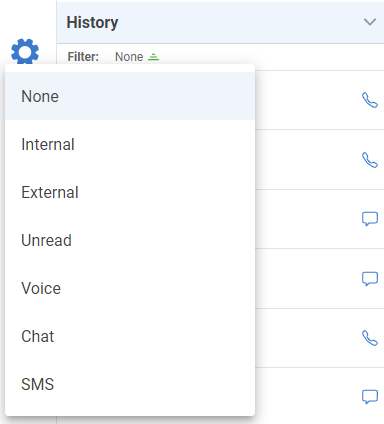Open settings with the blue gear icon
The height and width of the screenshot is (424, 384).
[25, 52]
